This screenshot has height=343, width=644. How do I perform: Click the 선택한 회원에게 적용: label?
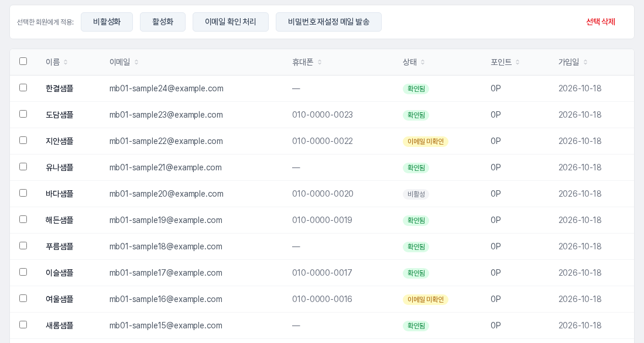tap(45, 22)
